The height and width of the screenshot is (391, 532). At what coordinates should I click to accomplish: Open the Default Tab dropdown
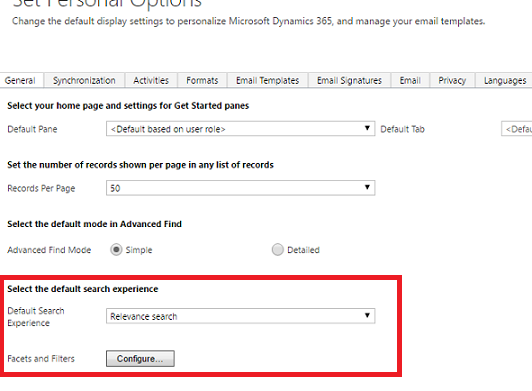517,129
